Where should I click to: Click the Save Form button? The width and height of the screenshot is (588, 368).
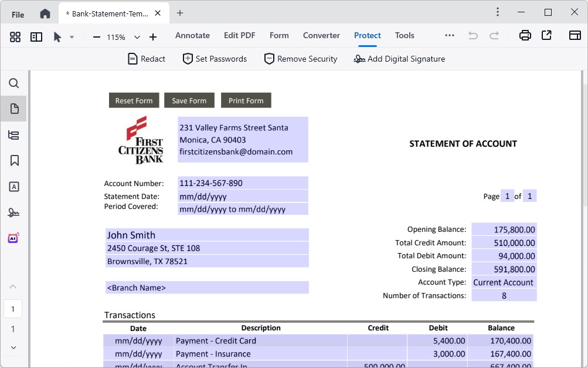click(189, 100)
